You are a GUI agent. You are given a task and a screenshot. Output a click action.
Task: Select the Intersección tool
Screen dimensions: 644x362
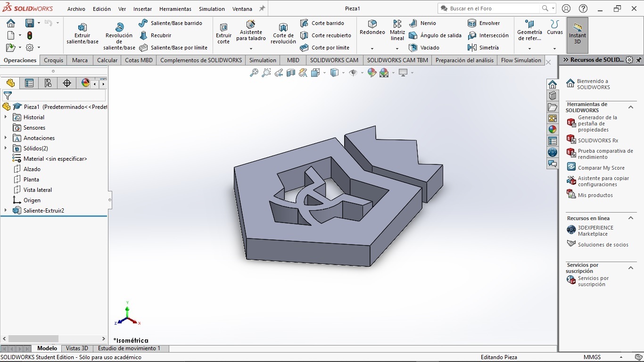(488, 35)
